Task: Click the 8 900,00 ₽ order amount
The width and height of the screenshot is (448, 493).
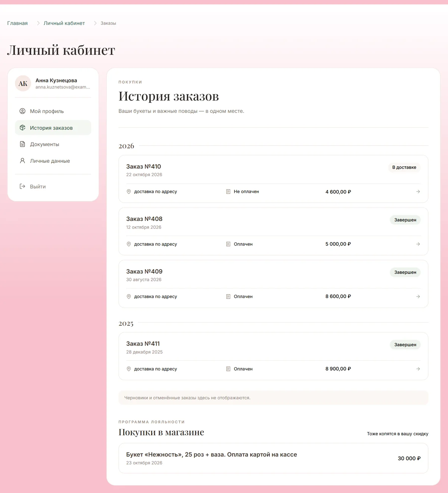Action: (338, 369)
